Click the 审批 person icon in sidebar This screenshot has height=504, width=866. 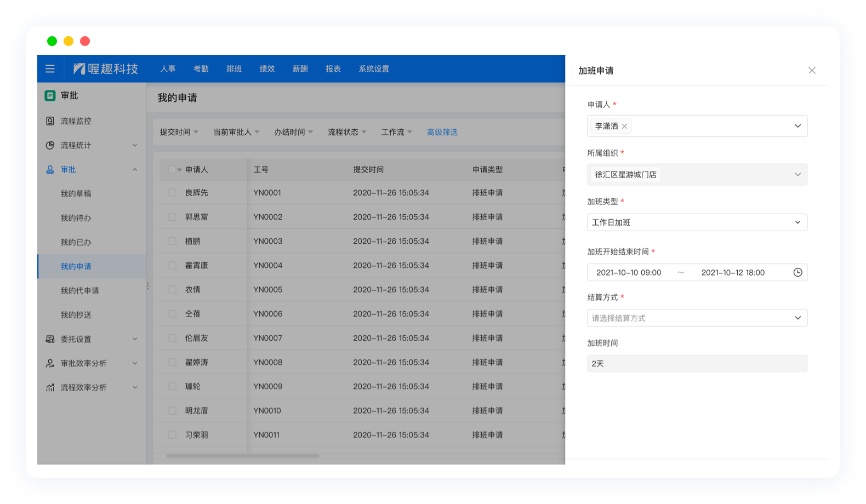[50, 169]
